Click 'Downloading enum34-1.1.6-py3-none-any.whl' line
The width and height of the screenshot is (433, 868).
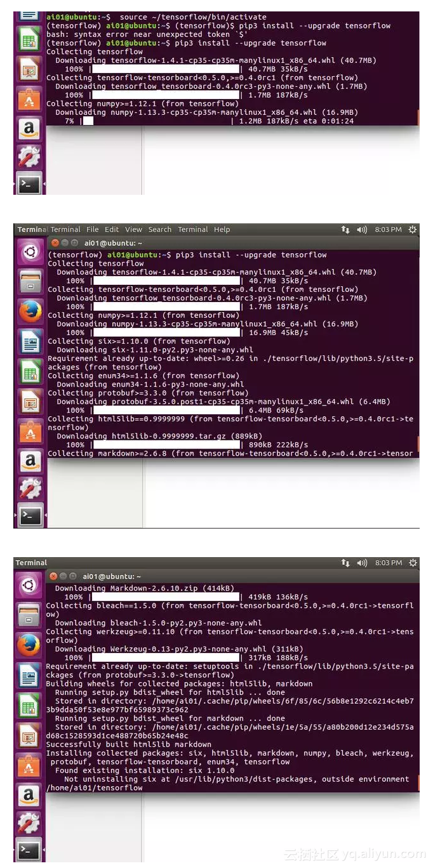(x=150, y=385)
